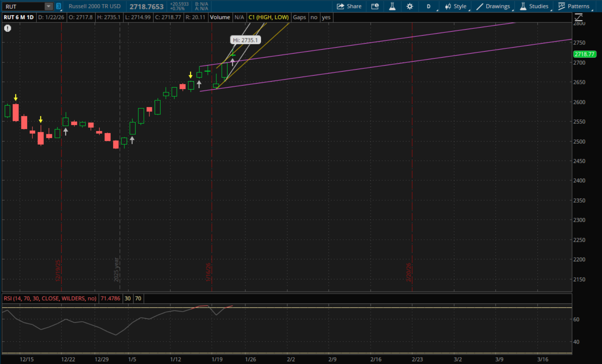Click the exclamation alert icon on chart
Viewport: 602px width, 364px height.
[x=8, y=28]
